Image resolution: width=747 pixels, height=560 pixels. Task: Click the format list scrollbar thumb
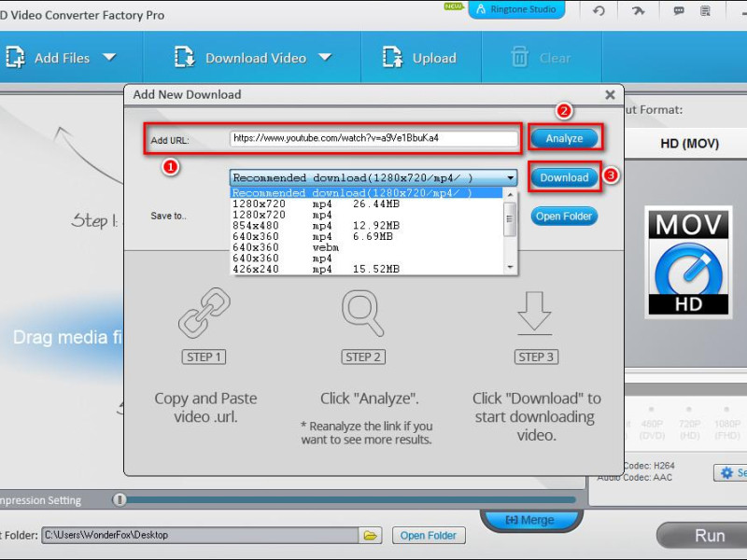(510, 219)
